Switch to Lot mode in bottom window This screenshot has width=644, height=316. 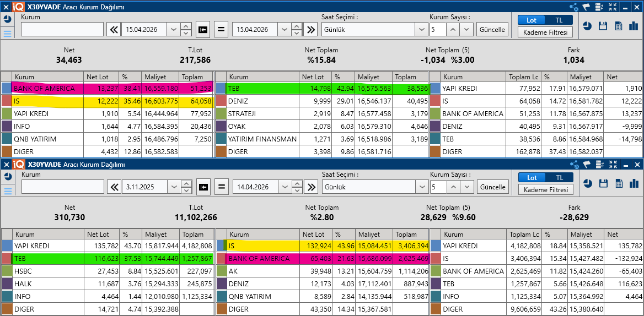pos(532,177)
